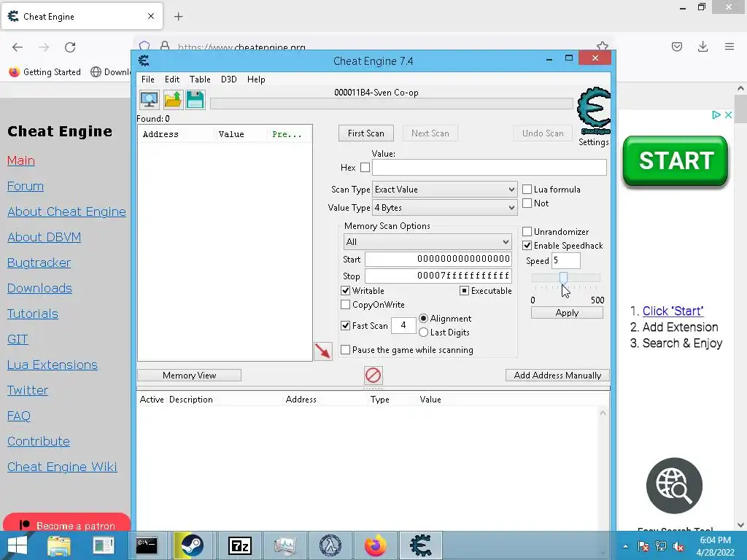Open the Help menu
The height and width of the screenshot is (560, 747).
(256, 79)
